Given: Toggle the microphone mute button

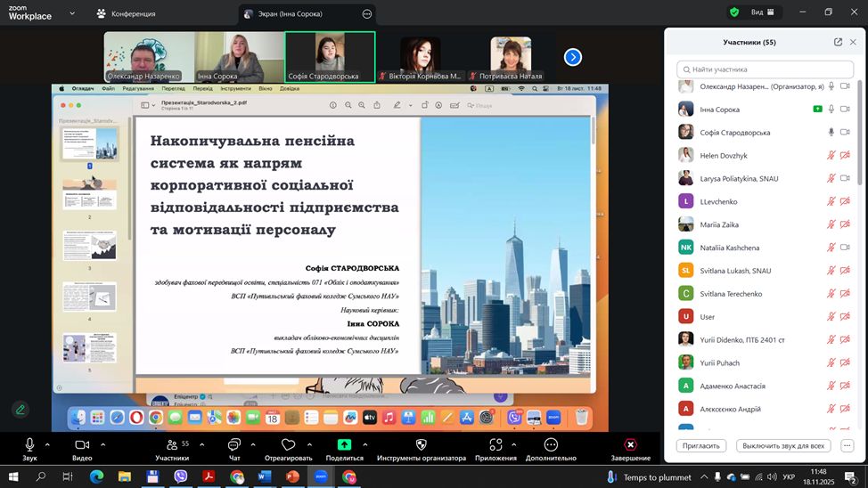Looking at the screenshot, I should coord(29,444).
